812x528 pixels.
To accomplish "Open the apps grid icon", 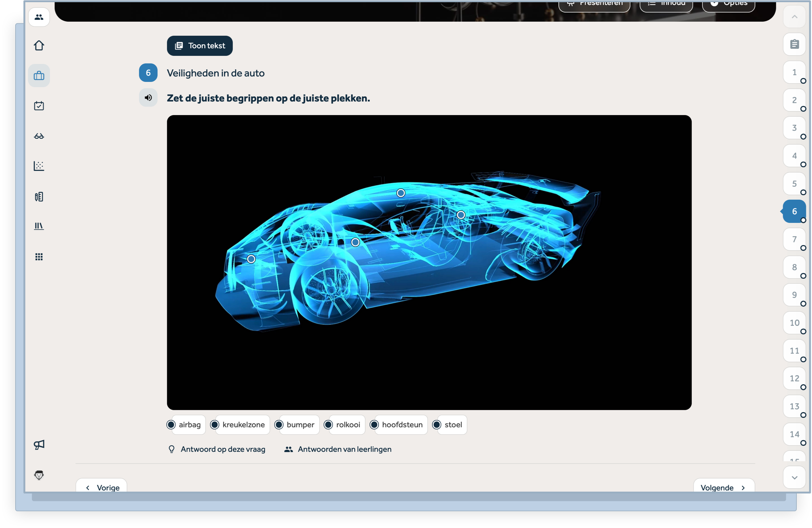I will pos(39,257).
